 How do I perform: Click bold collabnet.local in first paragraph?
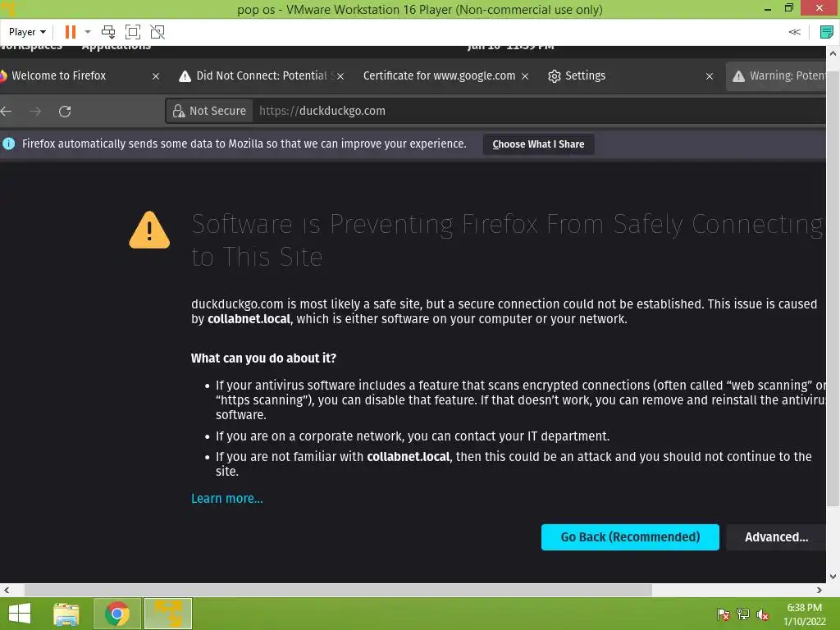pos(249,319)
